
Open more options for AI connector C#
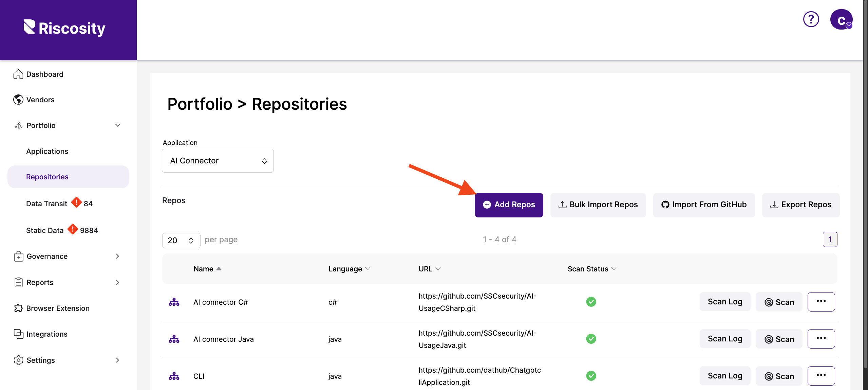pyautogui.click(x=821, y=302)
